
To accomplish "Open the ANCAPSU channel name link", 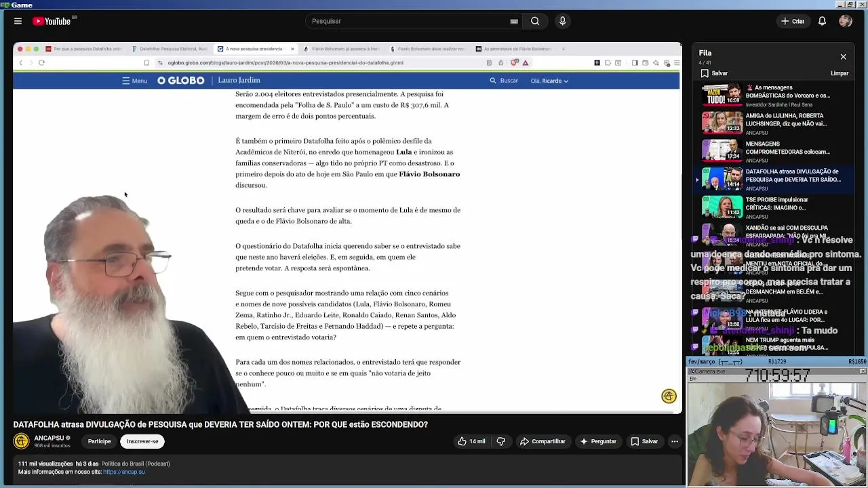I will pos(49,438).
